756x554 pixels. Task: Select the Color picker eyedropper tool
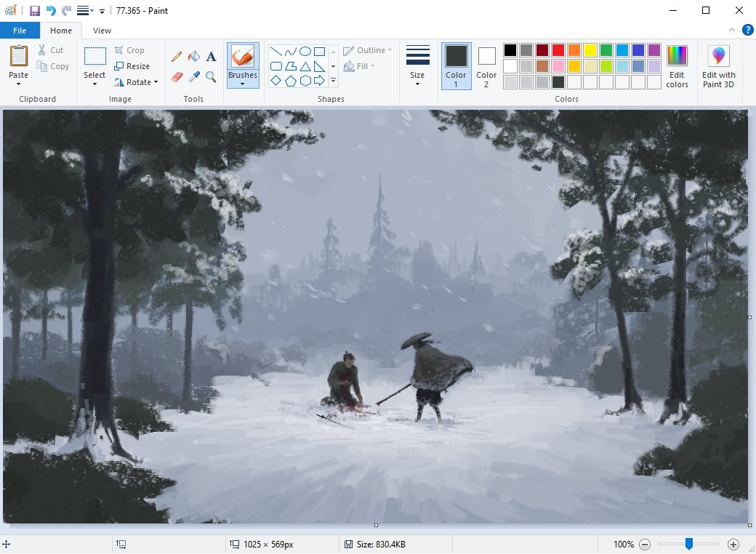(193, 76)
